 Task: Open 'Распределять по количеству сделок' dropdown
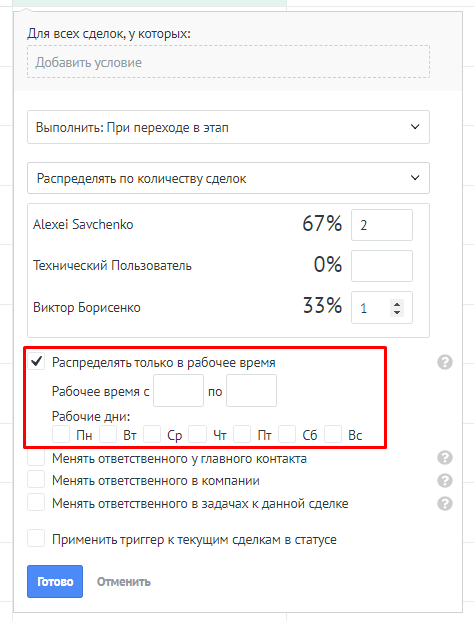pos(228,178)
